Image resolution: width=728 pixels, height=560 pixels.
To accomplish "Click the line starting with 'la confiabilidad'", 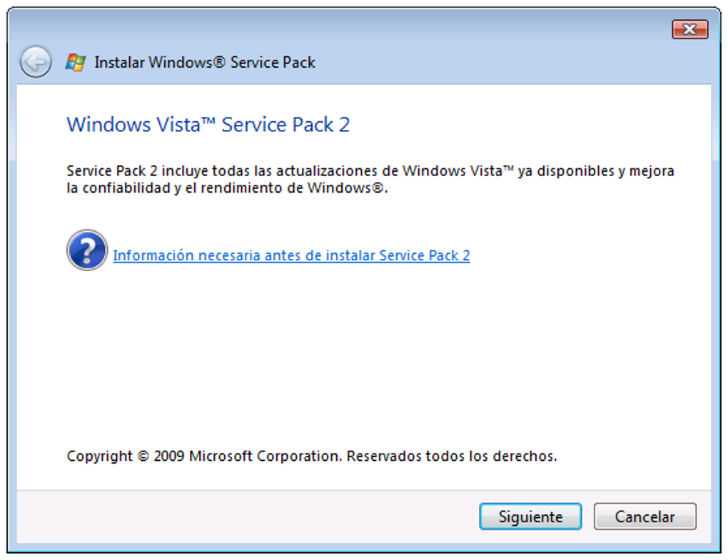I will click(226, 188).
